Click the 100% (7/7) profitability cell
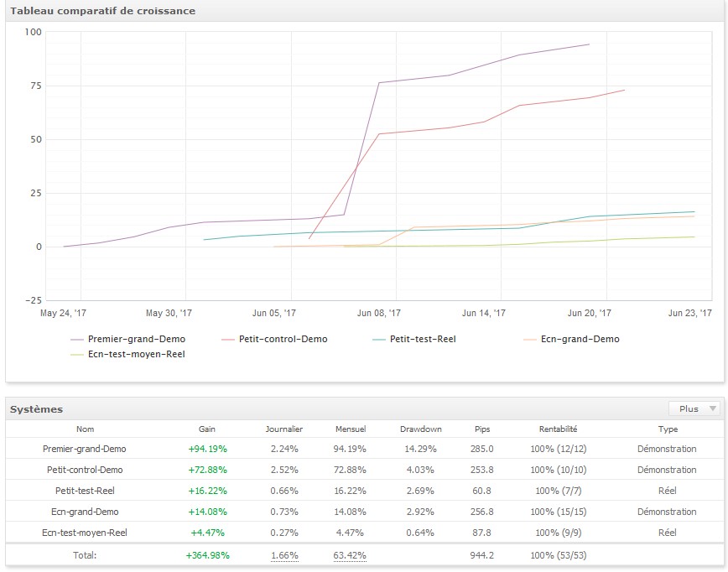The image size is (728, 572). click(559, 491)
